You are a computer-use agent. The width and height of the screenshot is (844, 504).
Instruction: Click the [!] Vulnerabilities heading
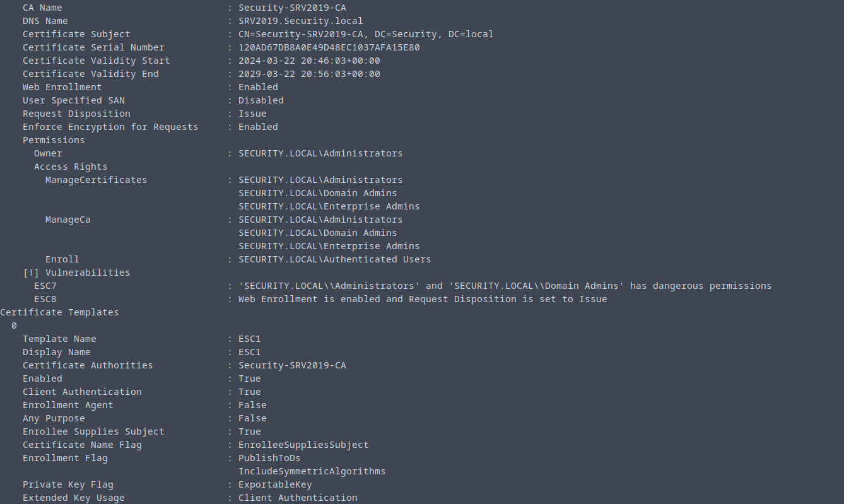point(76,273)
